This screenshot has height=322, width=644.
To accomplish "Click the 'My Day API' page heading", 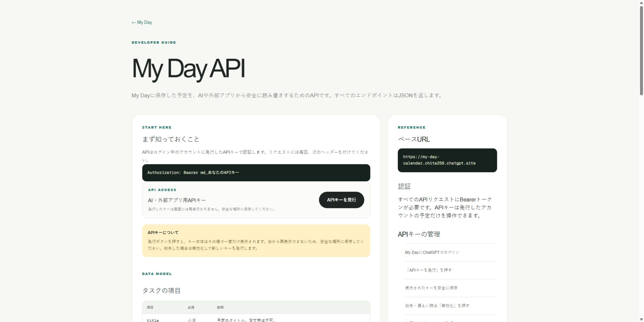I will 188,69.
